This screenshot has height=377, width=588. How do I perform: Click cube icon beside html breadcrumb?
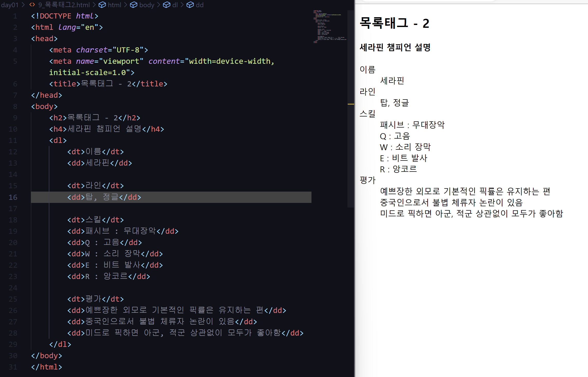[102, 5]
